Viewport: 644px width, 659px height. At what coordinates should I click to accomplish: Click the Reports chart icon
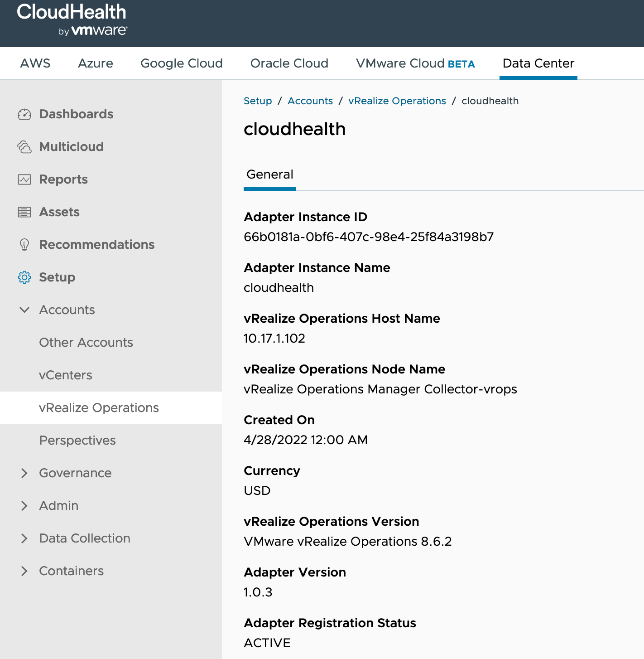pos(24,179)
